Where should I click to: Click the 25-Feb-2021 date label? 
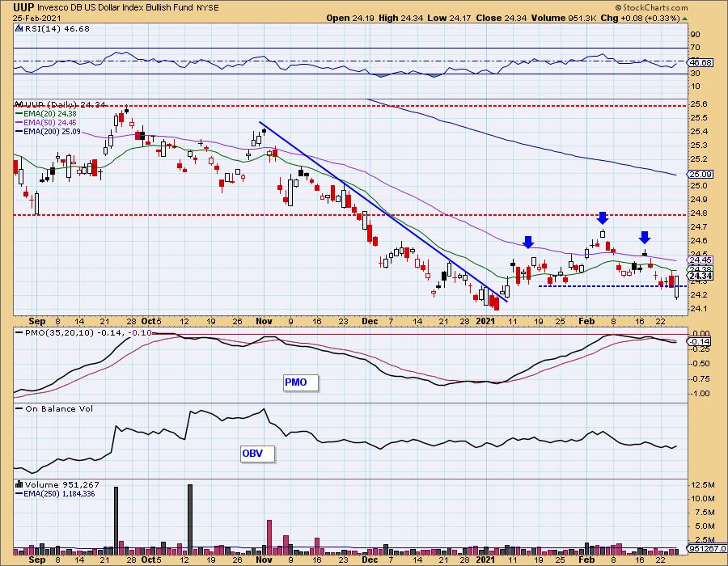[38, 18]
